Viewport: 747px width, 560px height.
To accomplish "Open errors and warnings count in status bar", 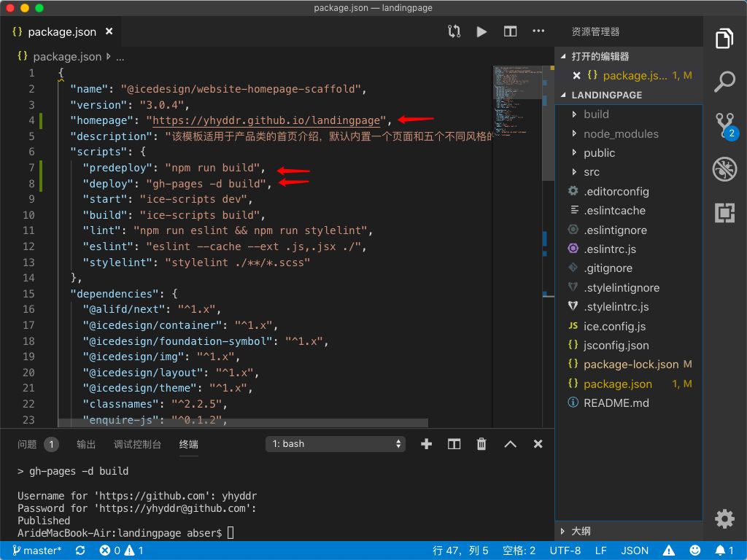I will [x=122, y=551].
